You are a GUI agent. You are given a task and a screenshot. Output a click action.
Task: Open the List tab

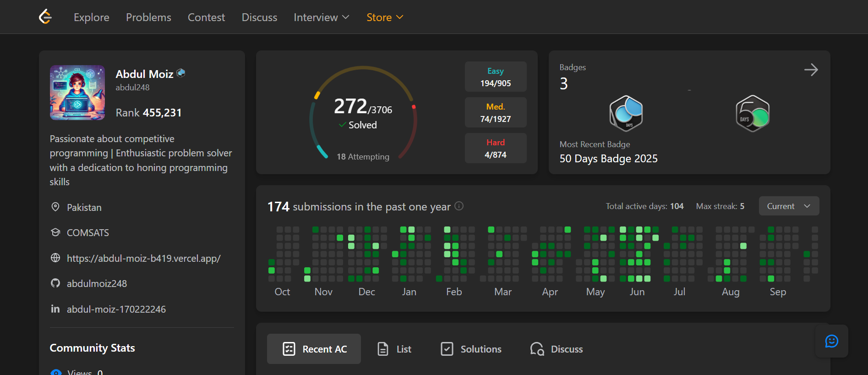click(394, 349)
